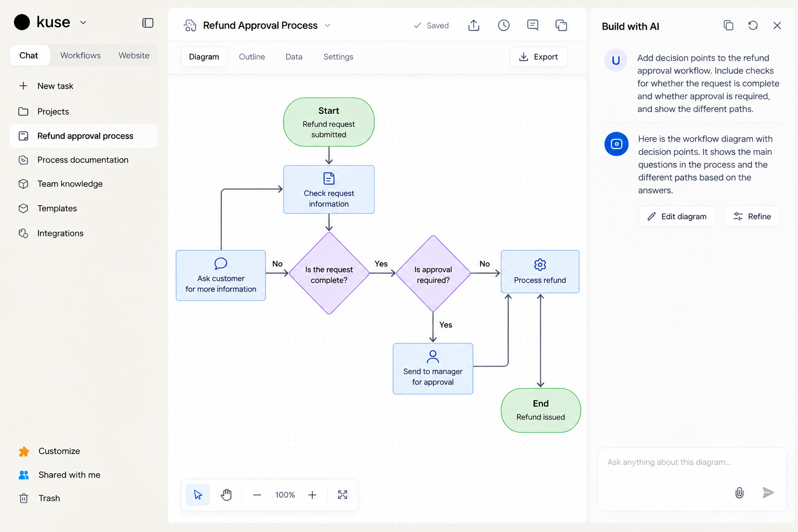Open the kuse workspace dropdown

[x=83, y=22]
